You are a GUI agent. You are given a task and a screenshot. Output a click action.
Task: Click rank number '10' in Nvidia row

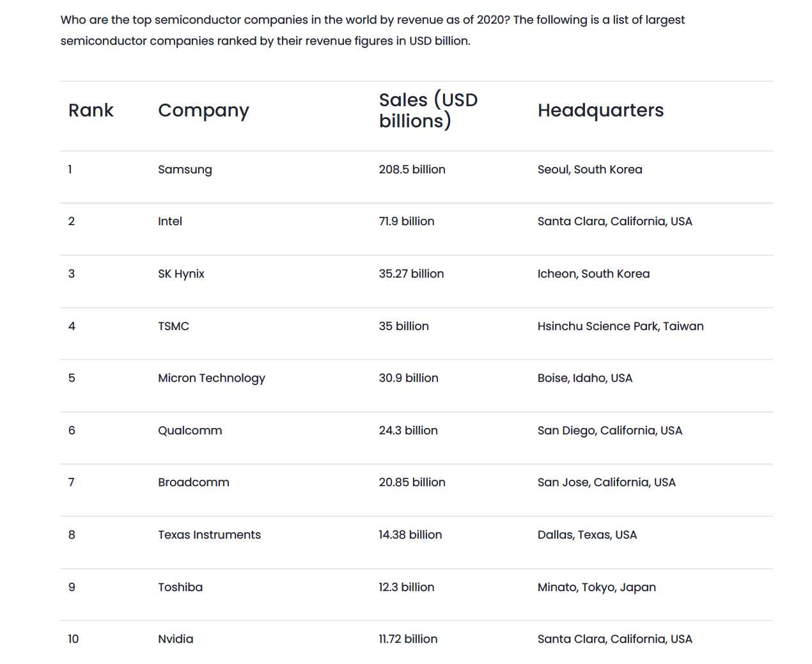pyautogui.click(x=74, y=639)
